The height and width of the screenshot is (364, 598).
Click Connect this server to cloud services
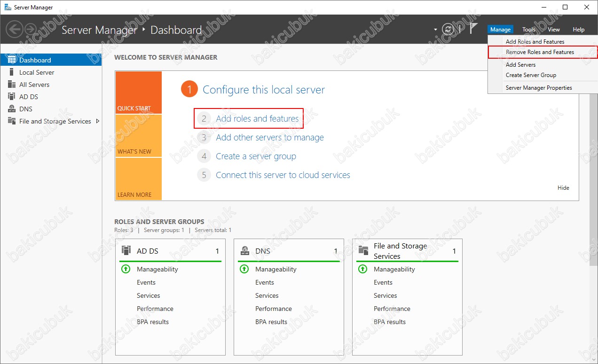(x=283, y=175)
